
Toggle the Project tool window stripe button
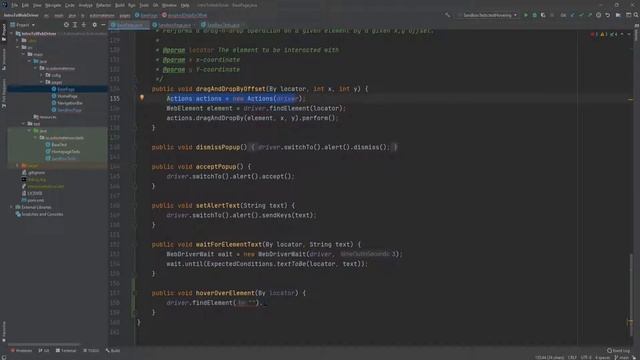tap(4, 33)
